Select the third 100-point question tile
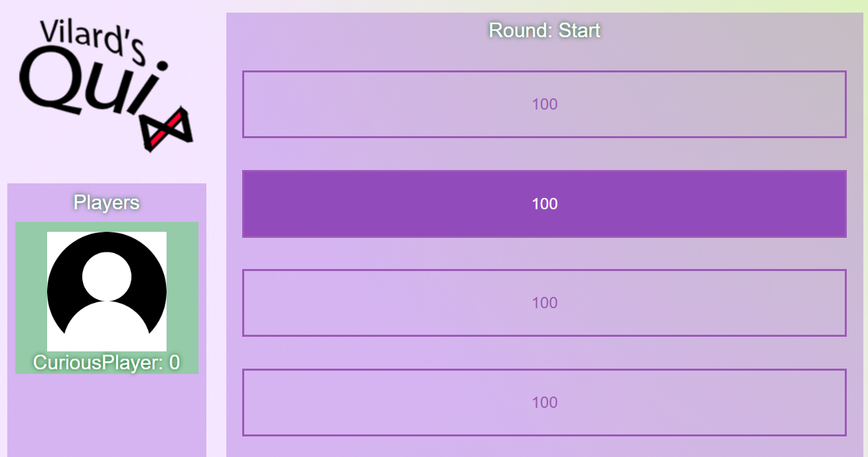The image size is (868, 457). (x=544, y=303)
